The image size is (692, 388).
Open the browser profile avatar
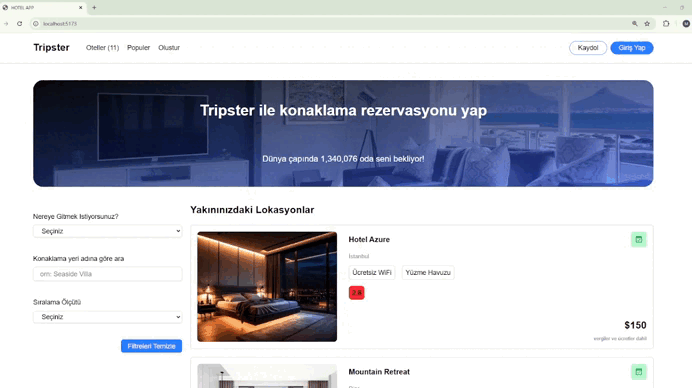click(686, 24)
